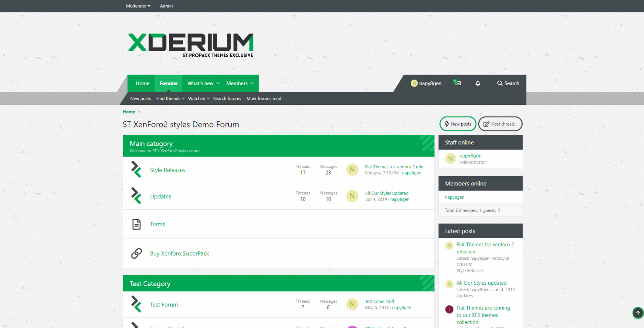Open the Style Releases forum

pyautogui.click(x=168, y=170)
